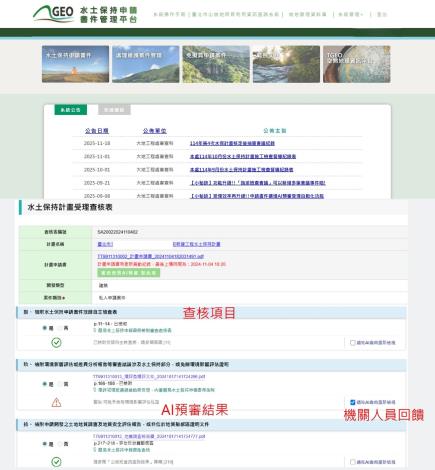Image resolution: width=435 pixels, height=470 pixels.
Task: Expand the 系統管理 dropdown in top navigation
Action: click(x=351, y=14)
